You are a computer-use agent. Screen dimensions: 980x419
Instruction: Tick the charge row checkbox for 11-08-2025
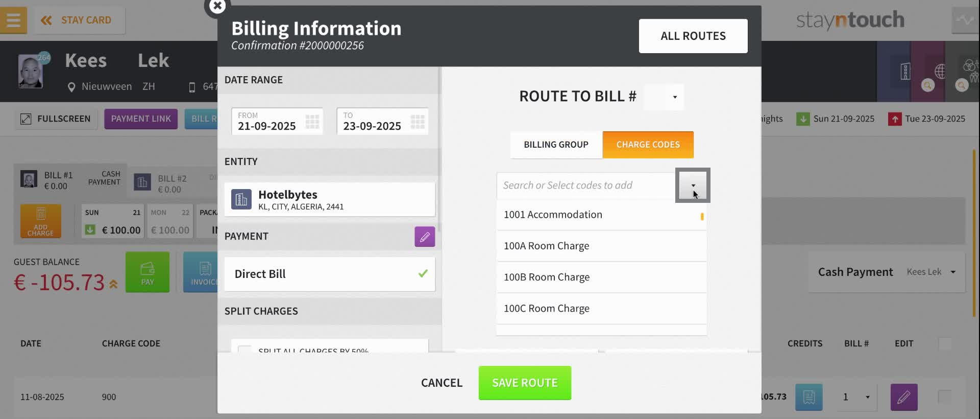pyautogui.click(x=944, y=397)
